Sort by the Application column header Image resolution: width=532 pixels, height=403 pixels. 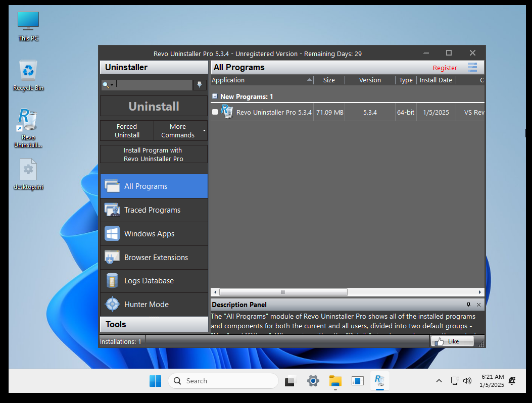[x=262, y=80]
